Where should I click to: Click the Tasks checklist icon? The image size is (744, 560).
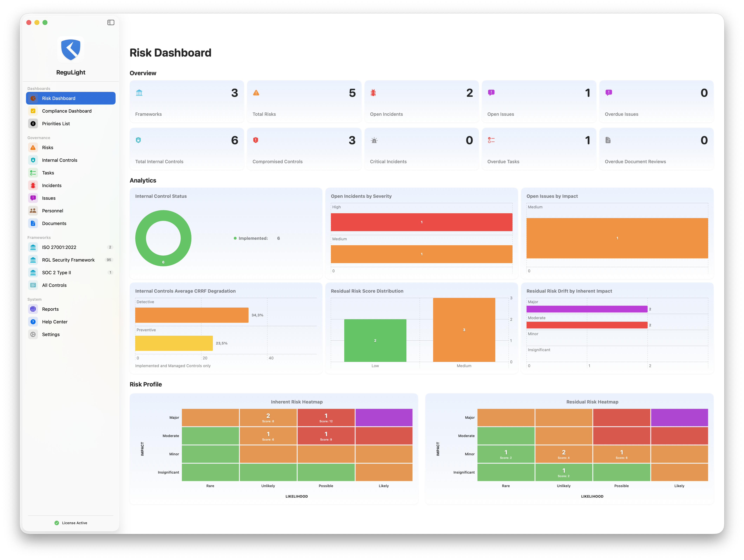(33, 173)
